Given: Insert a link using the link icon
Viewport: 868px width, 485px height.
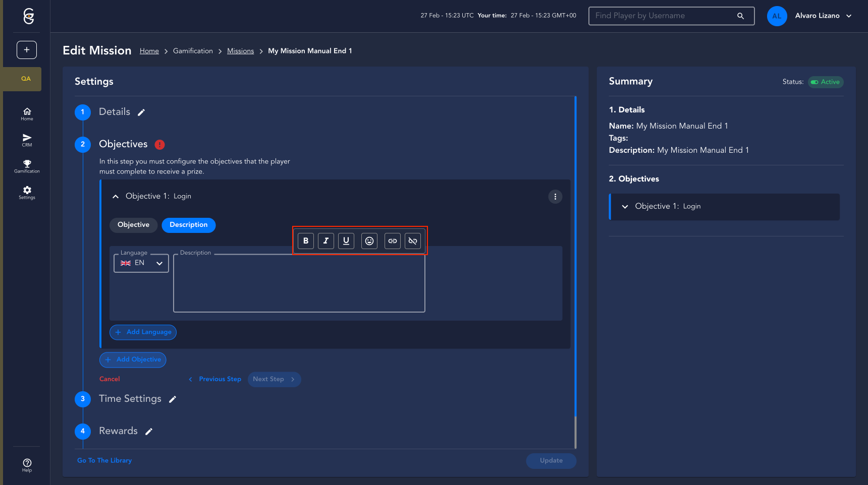Looking at the screenshot, I should (x=393, y=241).
